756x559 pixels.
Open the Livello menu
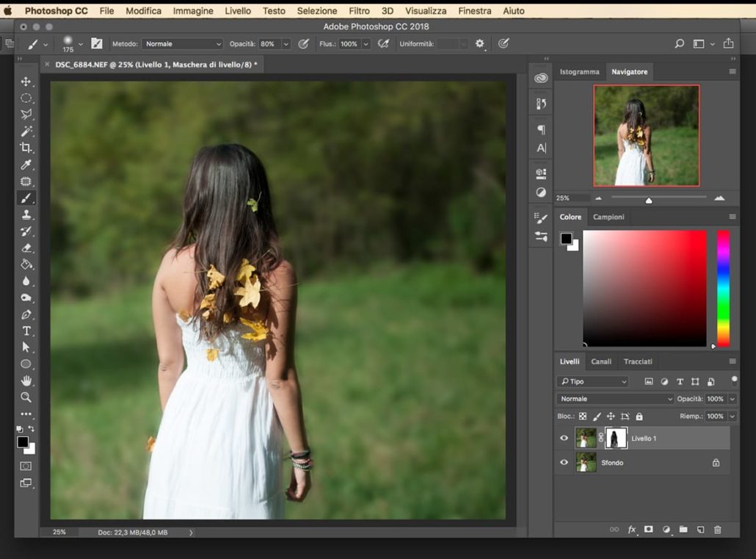238,10
